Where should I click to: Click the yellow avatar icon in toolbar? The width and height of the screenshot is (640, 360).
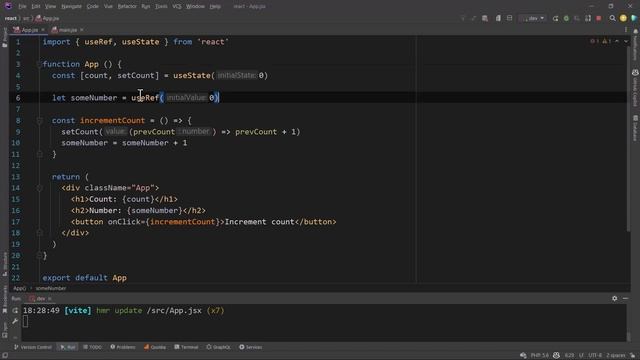click(x=623, y=18)
